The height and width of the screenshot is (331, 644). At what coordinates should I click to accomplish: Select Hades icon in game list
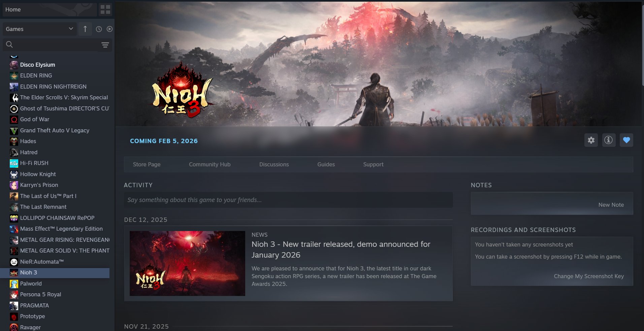pyautogui.click(x=14, y=141)
